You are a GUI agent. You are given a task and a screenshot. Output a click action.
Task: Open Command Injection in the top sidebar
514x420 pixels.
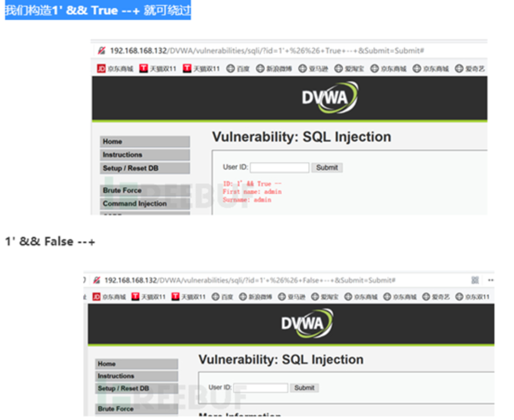point(145,204)
